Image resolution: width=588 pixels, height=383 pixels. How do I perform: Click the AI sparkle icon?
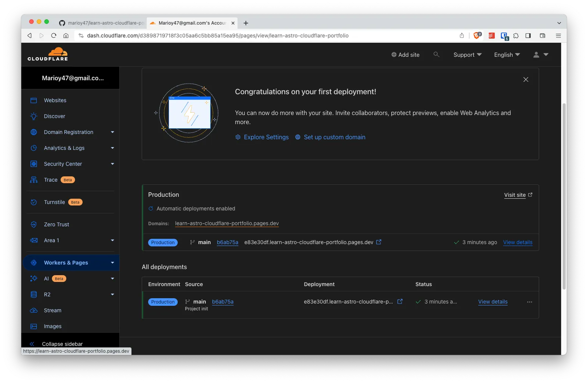(34, 279)
